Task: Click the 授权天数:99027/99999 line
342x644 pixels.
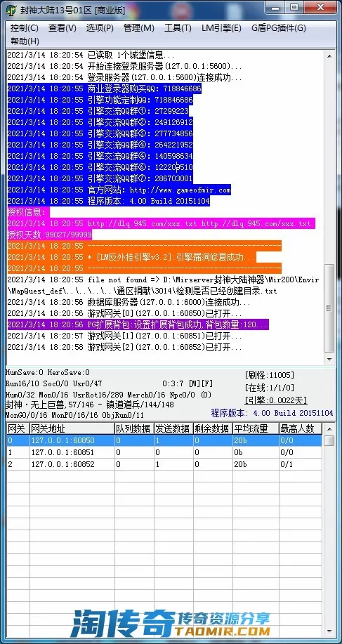Action: coord(49,235)
